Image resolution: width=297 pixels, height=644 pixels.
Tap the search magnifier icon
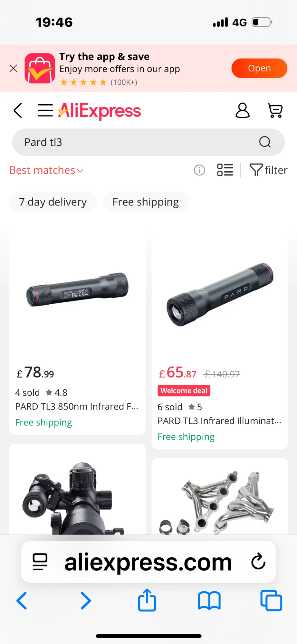click(x=265, y=142)
